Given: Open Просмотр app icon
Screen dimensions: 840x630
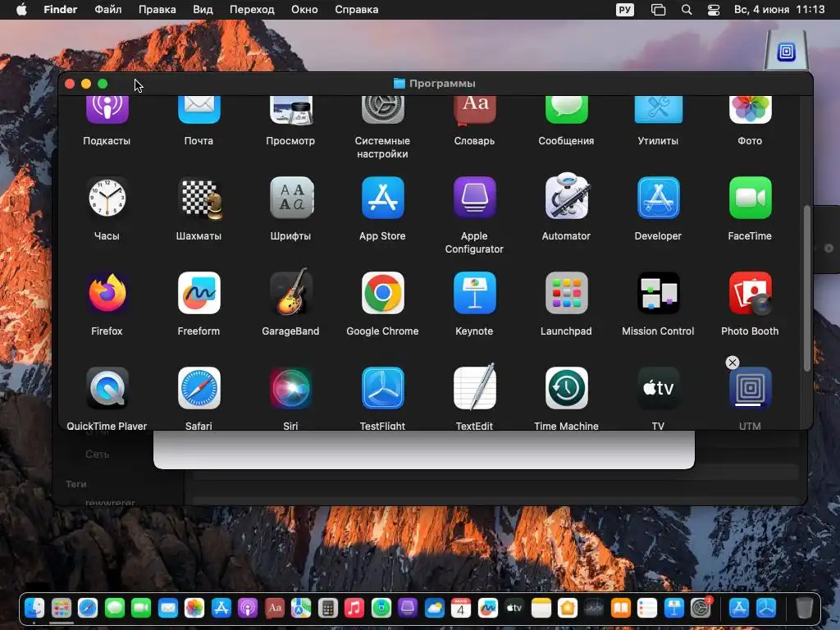Looking at the screenshot, I should pos(291,110).
